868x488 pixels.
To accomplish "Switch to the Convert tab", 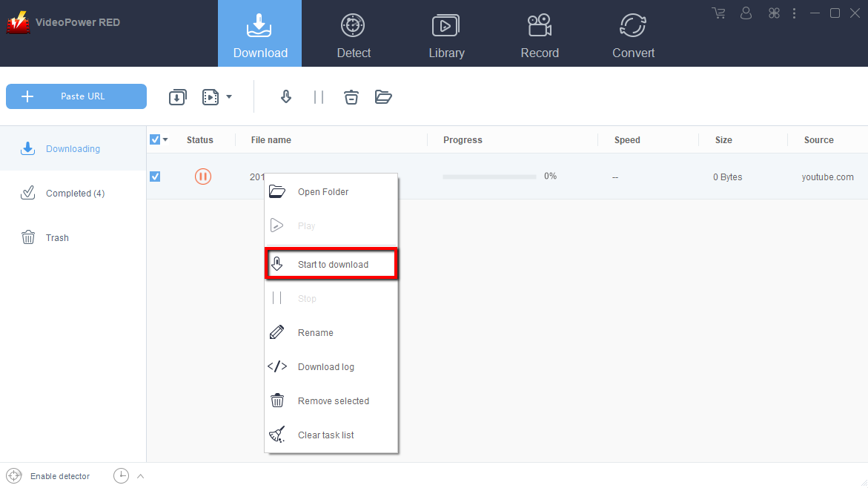I will coord(633,34).
